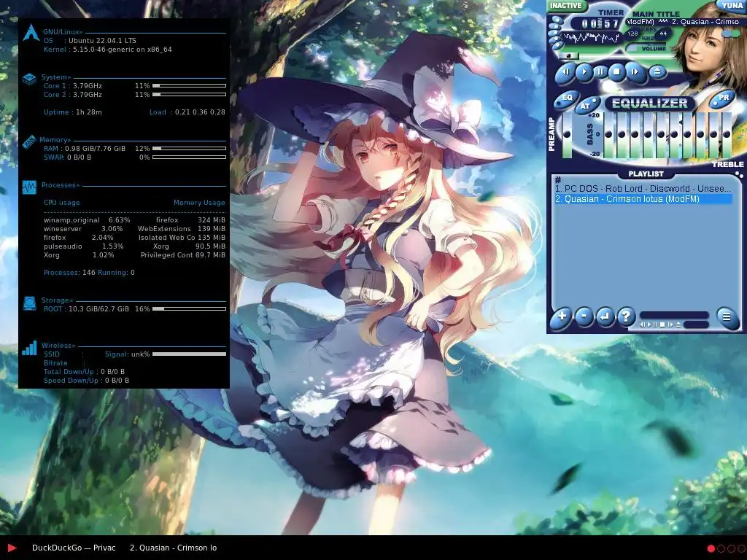
Task: Click the Arch-style logo icon in Conky panel
Action: 31,34
